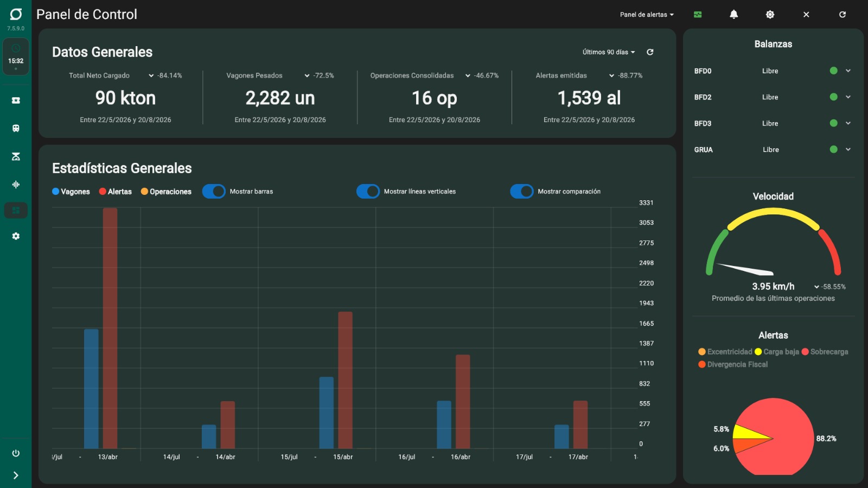Open notifications bell in top bar
The width and height of the screenshot is (868, 488).
(x=733, y=15)
